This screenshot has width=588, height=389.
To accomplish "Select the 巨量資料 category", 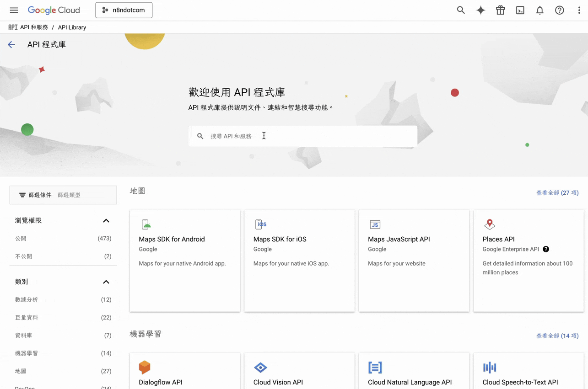I will 27,317.
